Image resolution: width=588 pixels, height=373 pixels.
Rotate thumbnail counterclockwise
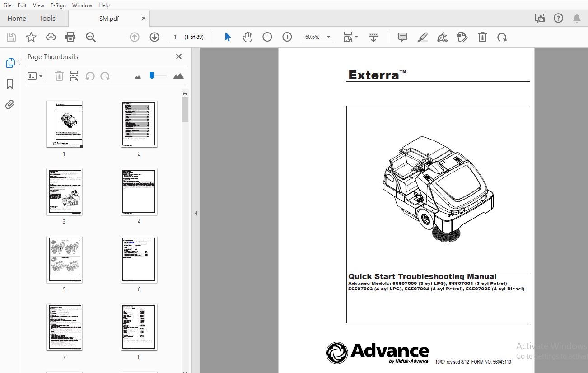(90, 76)
